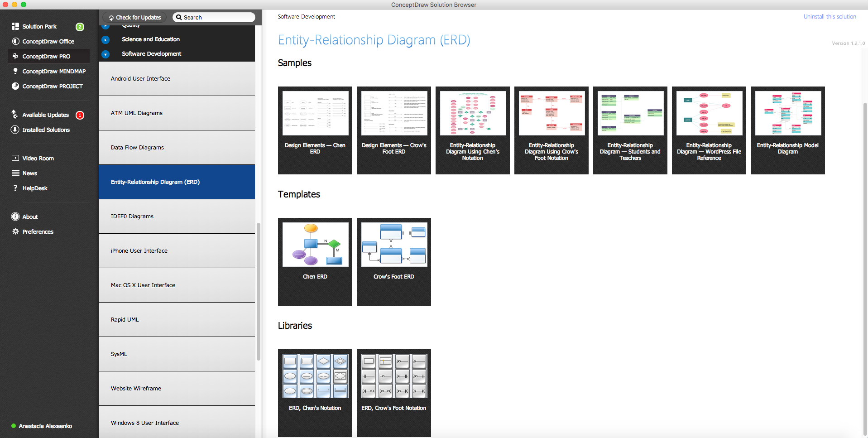
Task: Click the Video Room label
Action: (x=38, y=158)
